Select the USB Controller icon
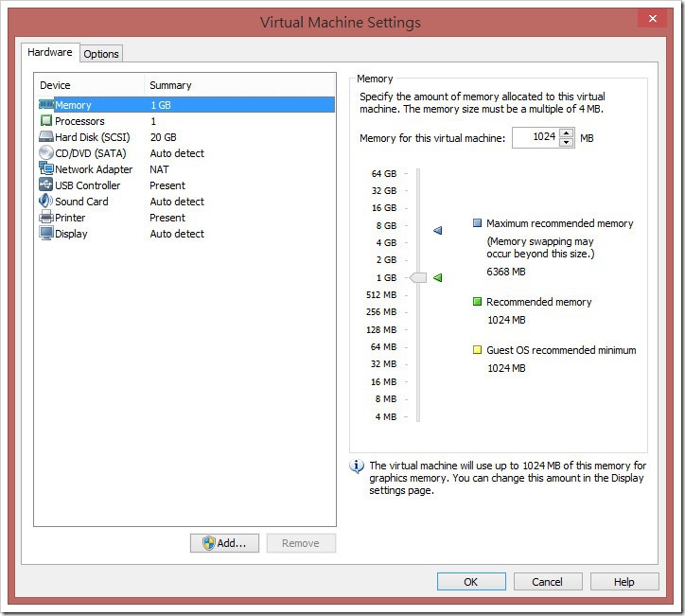The height and width of the screenshot is (616, 685). (x=45, y=185)
